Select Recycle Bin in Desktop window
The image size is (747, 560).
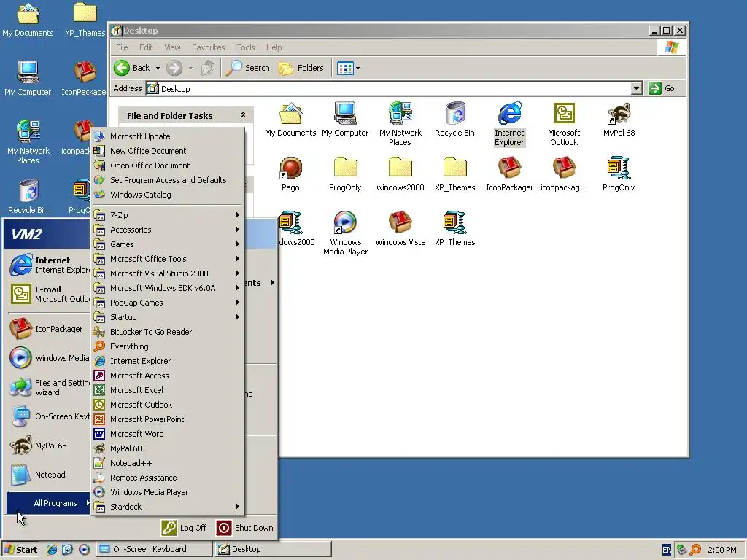tap(455, 120)
